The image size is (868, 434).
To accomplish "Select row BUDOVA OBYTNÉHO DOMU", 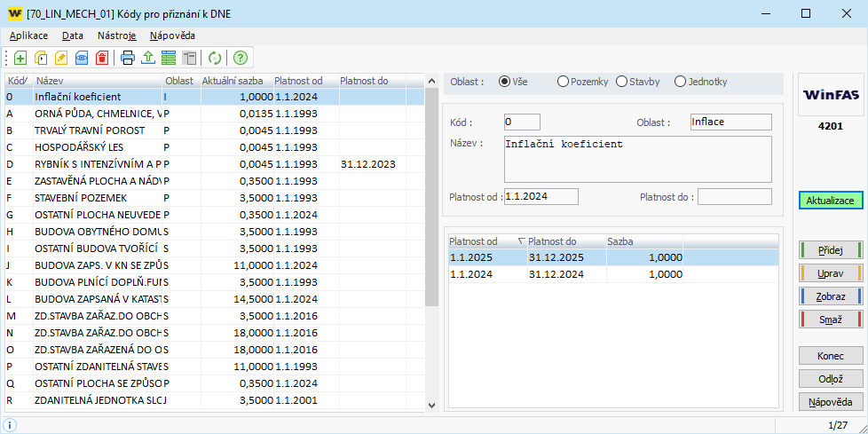I will 214,232.
